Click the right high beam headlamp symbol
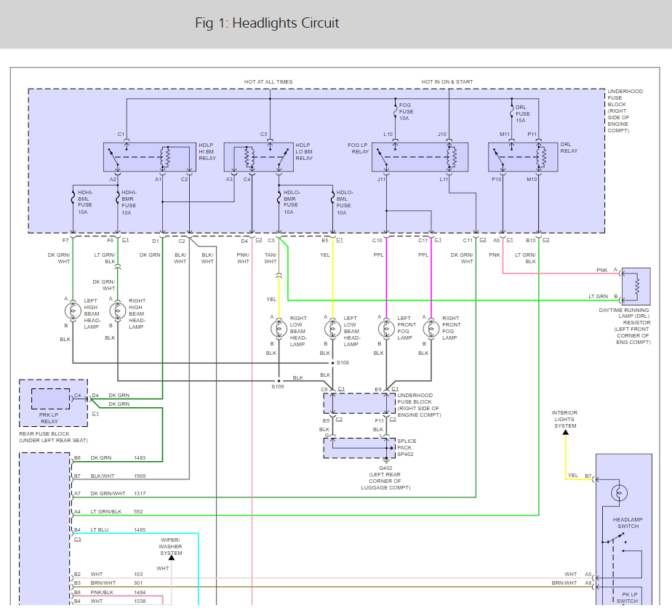Image resolution: width=672 pixels, height=616 pixels. (x=118, y=311)
